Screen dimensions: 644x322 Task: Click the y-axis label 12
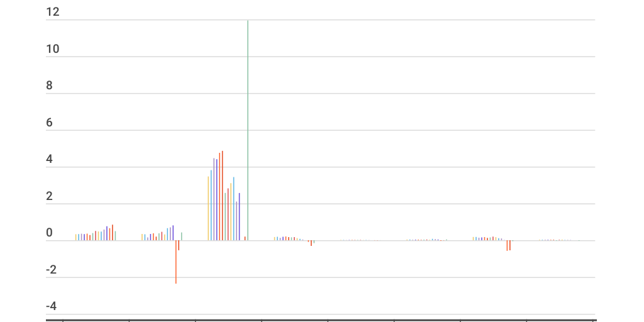click(53, 12)
